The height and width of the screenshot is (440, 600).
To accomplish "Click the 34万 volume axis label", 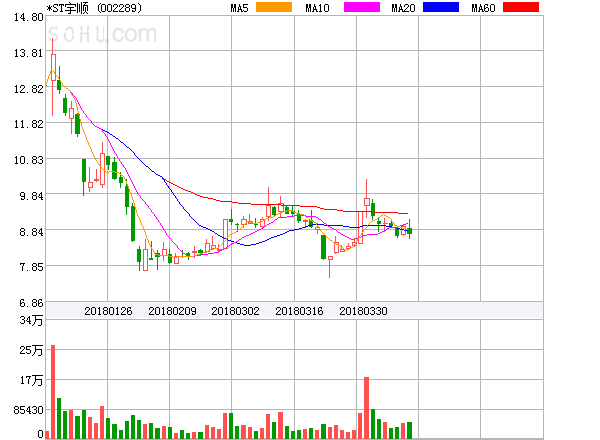I will coord(31,320).
